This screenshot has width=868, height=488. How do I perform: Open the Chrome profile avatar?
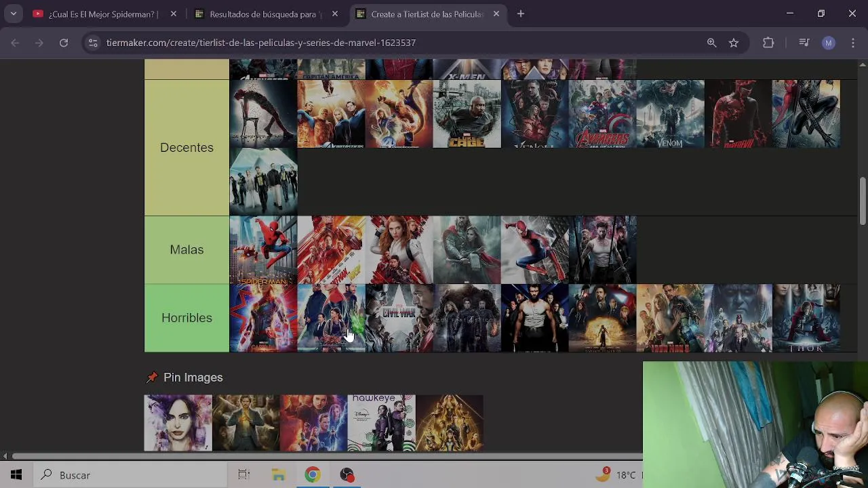click(x=829, y=43)
